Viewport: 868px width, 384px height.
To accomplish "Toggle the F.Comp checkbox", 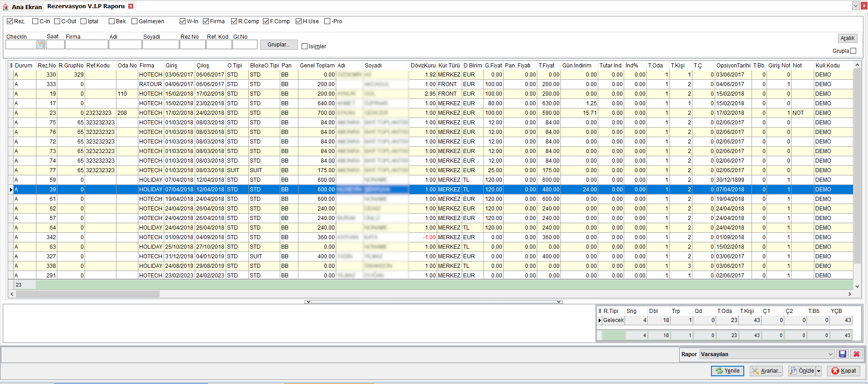I will [x=266, y=21].
